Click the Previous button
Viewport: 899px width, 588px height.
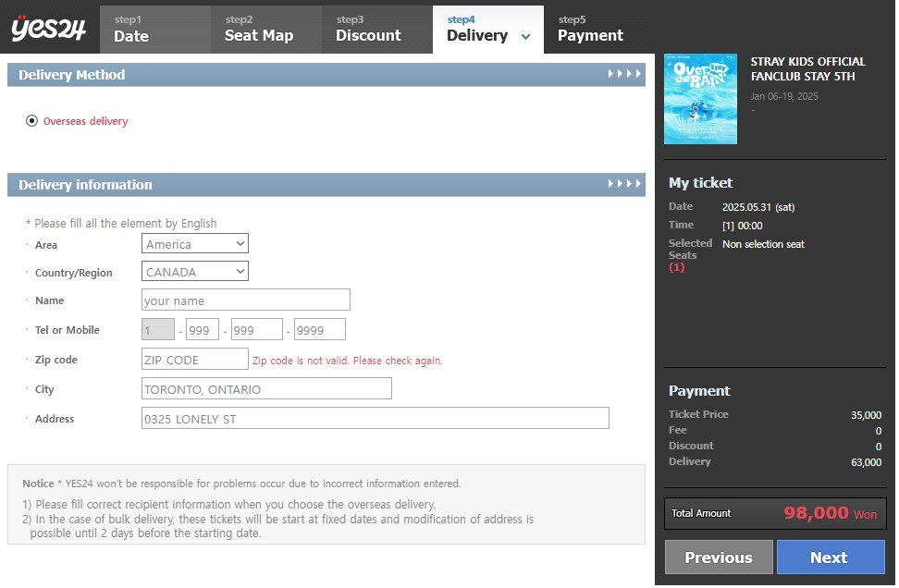[x=719, y=557]
